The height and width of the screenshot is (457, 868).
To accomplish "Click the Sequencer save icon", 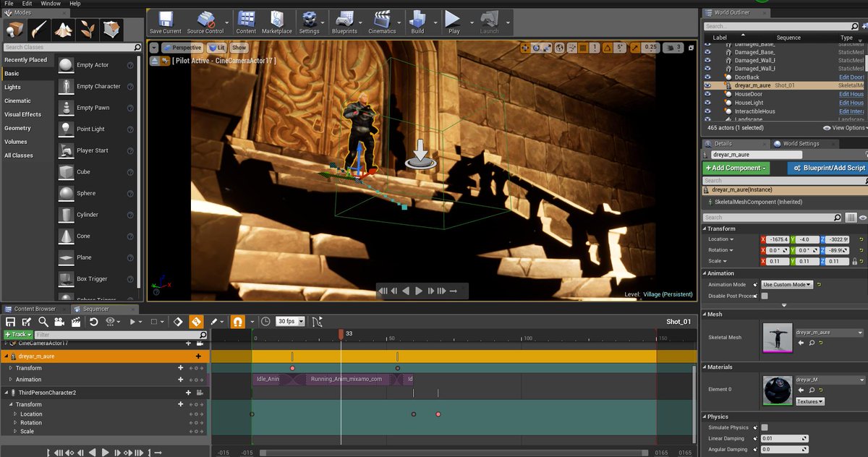I will click(11, 322).
